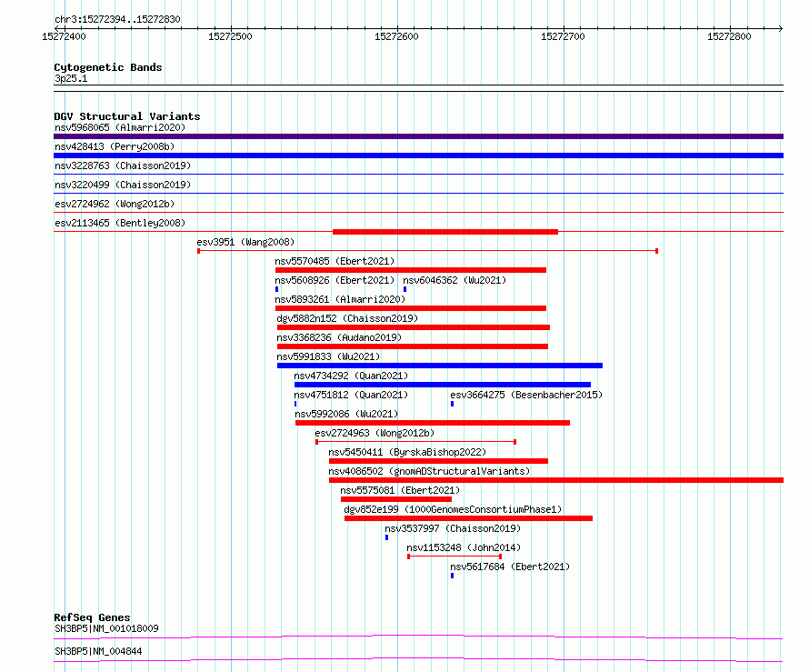Click the DGV Structural Variants track title
809x672 pixels.
(127, 116)
